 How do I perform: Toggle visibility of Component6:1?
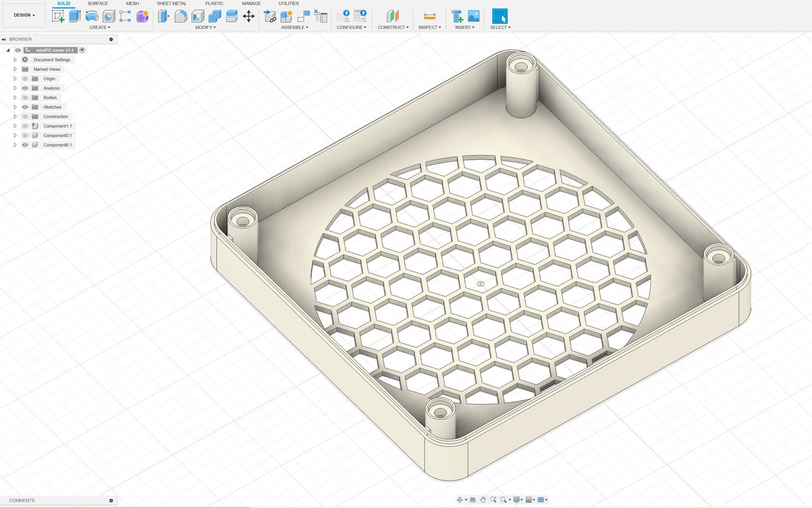25,145
